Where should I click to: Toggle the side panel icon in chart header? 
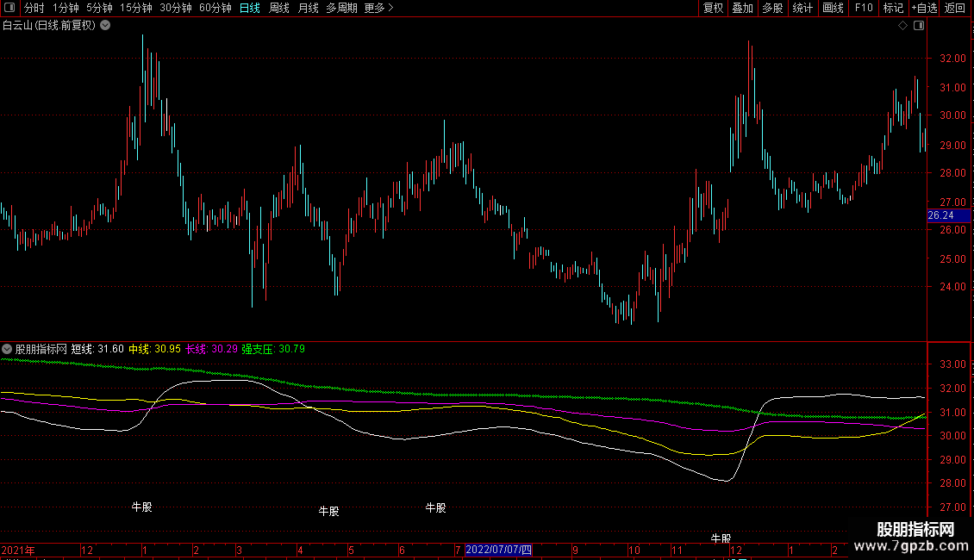tap(919, 26)
